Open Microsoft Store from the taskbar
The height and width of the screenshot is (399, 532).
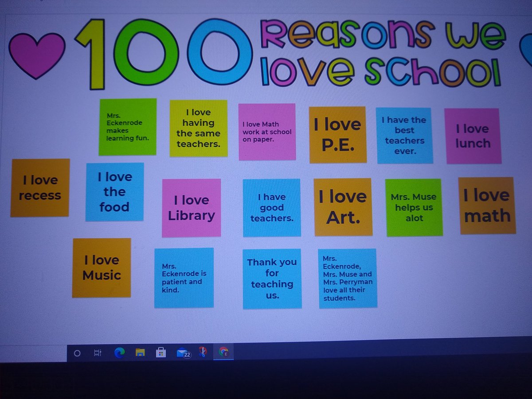point(161,353)
